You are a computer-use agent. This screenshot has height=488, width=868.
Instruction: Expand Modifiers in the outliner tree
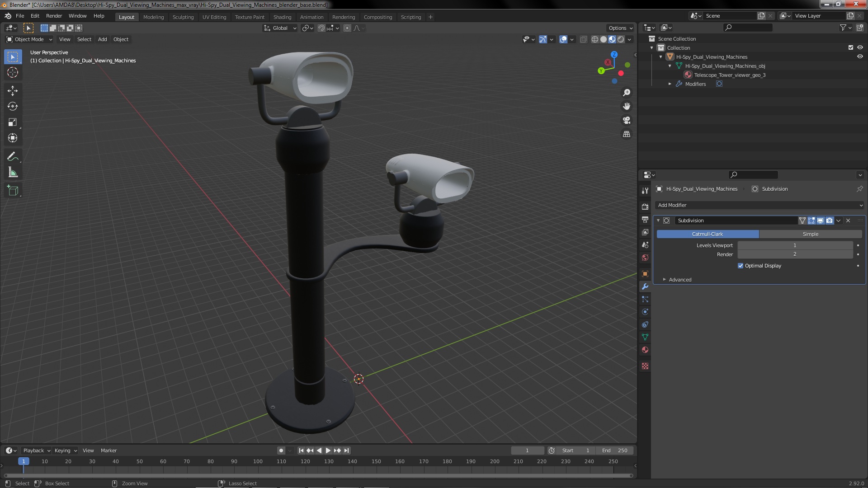click(x=670, y=84)
